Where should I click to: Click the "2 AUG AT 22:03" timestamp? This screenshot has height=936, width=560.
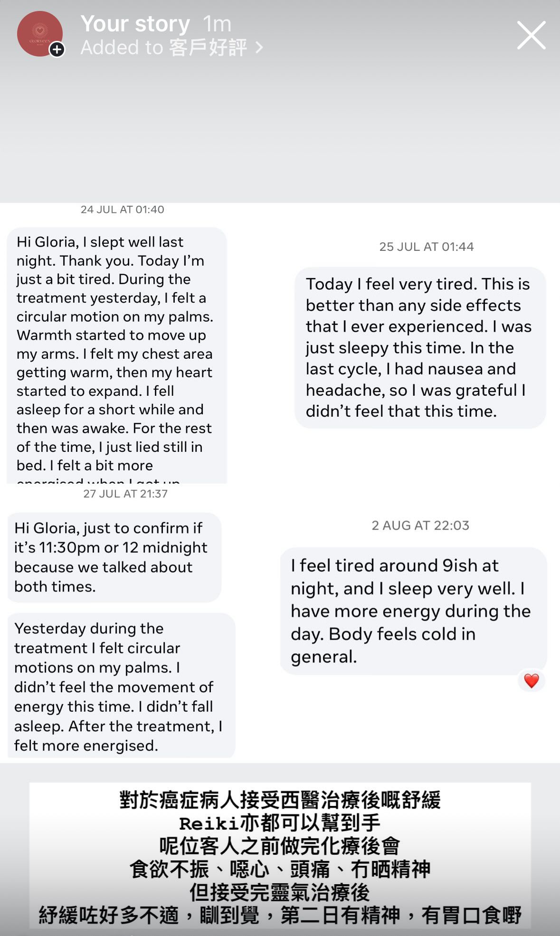click(420, 525)
